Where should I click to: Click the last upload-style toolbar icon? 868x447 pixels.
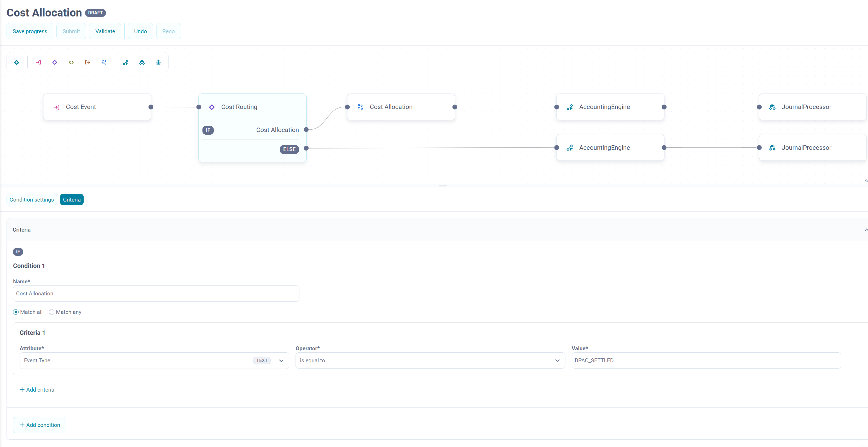coord(158,62)
